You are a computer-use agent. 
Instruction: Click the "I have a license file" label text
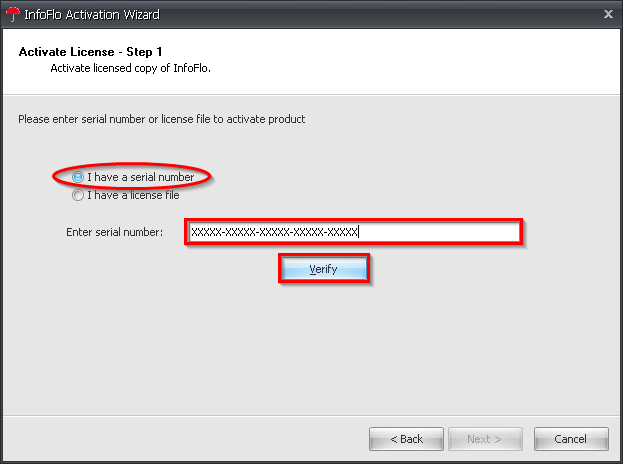pyautogui.click(x=133, y=195)
